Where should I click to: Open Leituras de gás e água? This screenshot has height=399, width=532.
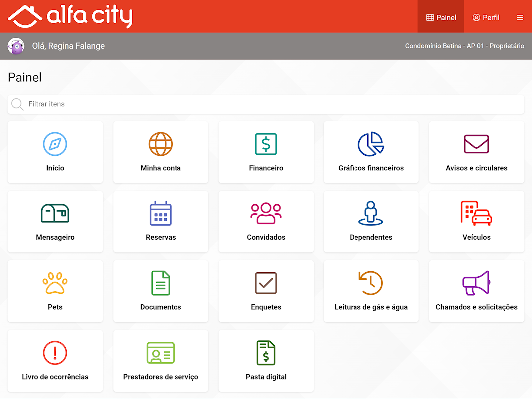point(371,291)
